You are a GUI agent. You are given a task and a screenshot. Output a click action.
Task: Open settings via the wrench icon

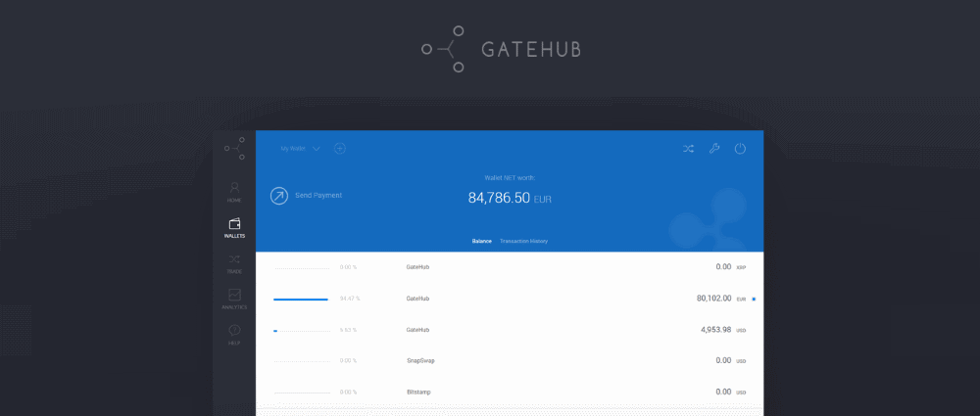714,149
